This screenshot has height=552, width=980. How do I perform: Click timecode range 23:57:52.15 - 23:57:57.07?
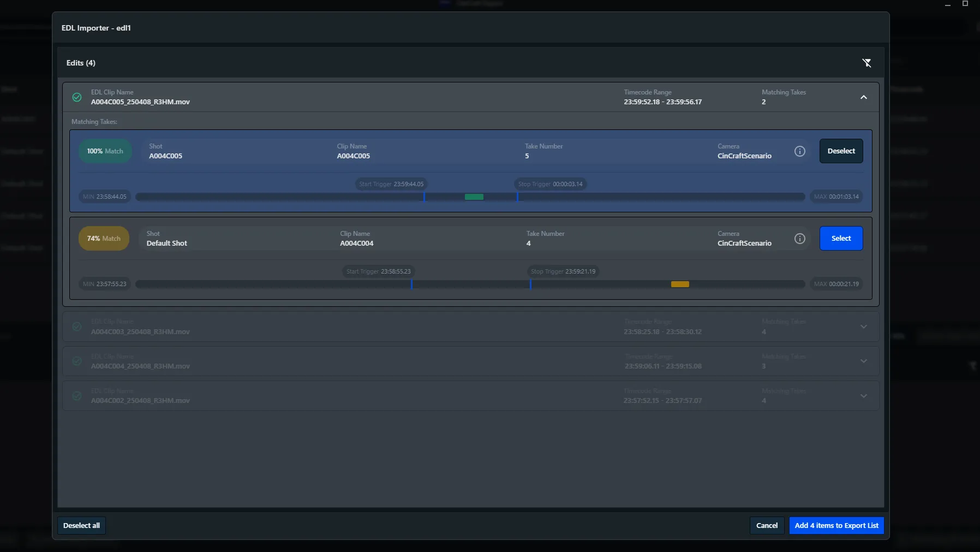[x=662, y=401]
